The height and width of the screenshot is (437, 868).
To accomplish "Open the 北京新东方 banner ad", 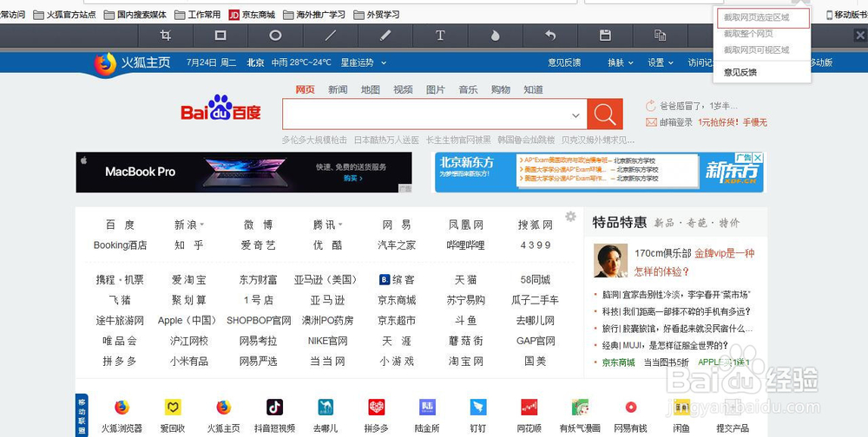I will click(x=599, y=172).
